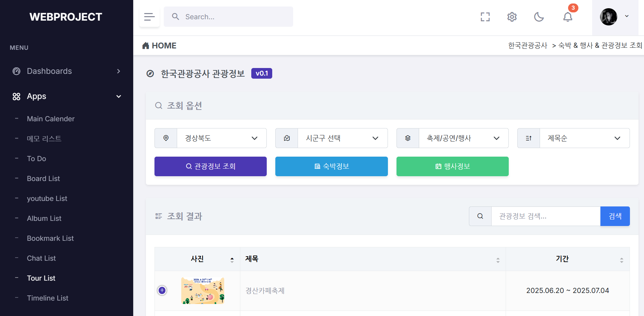This screenshot has height=316, width=644.
Task: Click the fullscreen icon in header
Action: pyautogui.click(x=485, y=17)
